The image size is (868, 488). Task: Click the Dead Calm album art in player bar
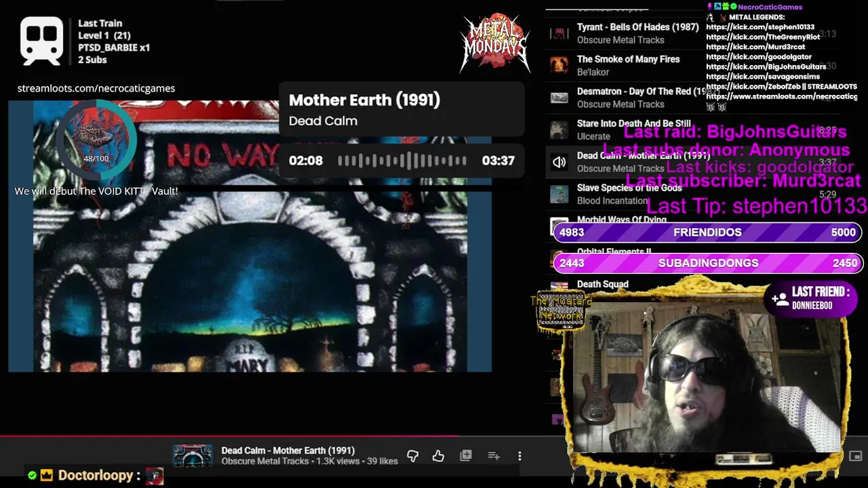pos(193,456)
